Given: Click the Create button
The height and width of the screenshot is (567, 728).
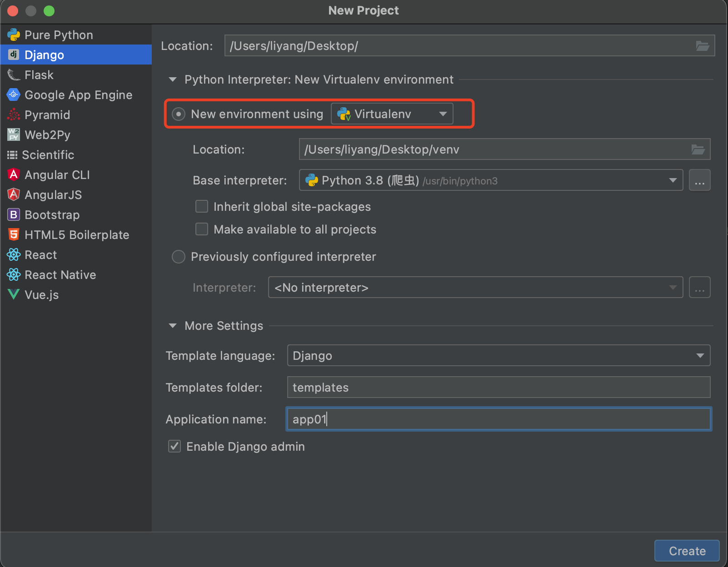Looking at the screenshot, I should pyautogui.click(x=687, y=551).
